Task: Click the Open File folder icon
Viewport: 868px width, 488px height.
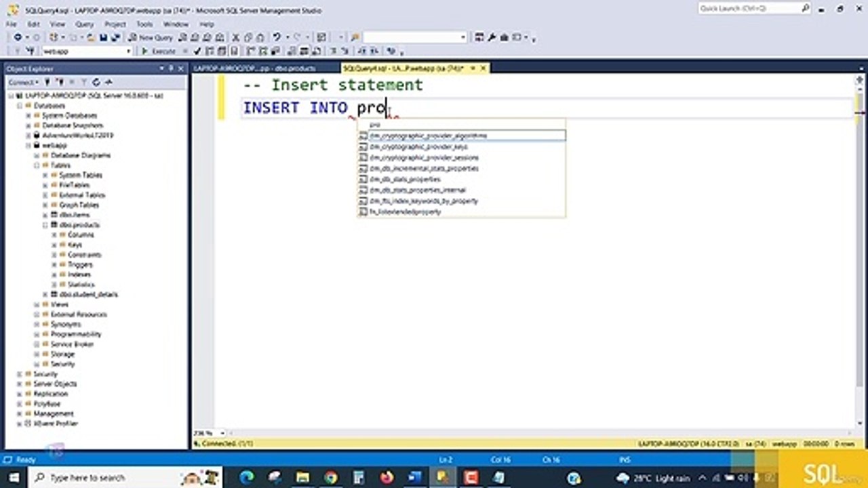Action: pyautogui.click(x=90, y=37)
